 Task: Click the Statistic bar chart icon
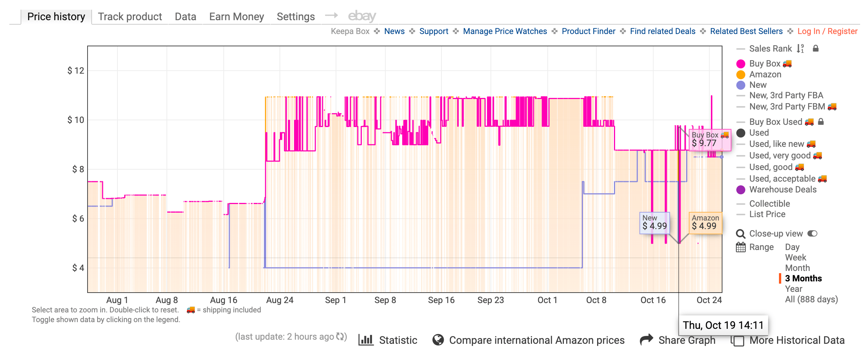tap(366, 340)
